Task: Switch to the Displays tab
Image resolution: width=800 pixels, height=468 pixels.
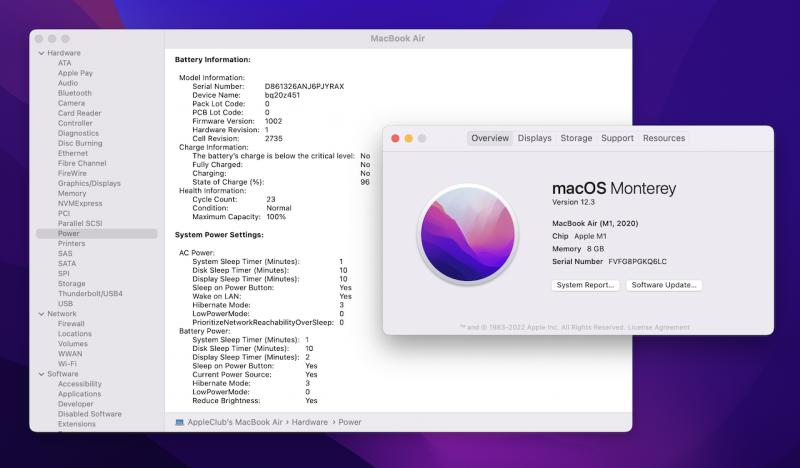Action: (534, 138)
